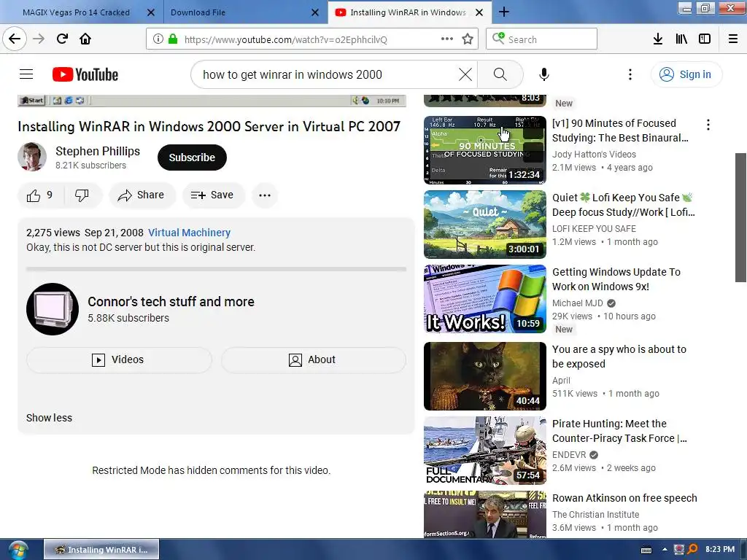Screen dimensions: 747x560
Task: Click the page vertical scrollbar thumb
Action: pyautogui.click(x=740, y=217)
